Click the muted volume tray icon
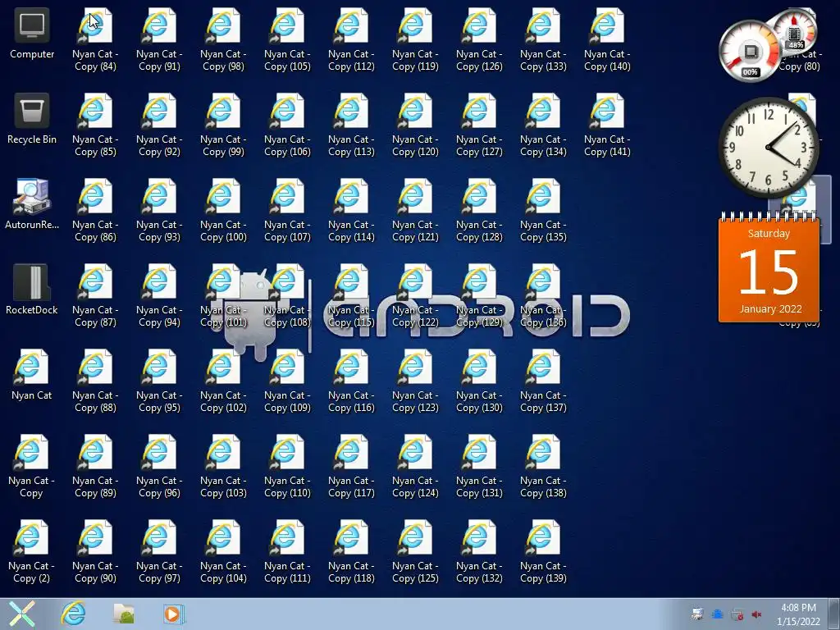The width and height of the screenshot is (840, 630). click(756, 614)
